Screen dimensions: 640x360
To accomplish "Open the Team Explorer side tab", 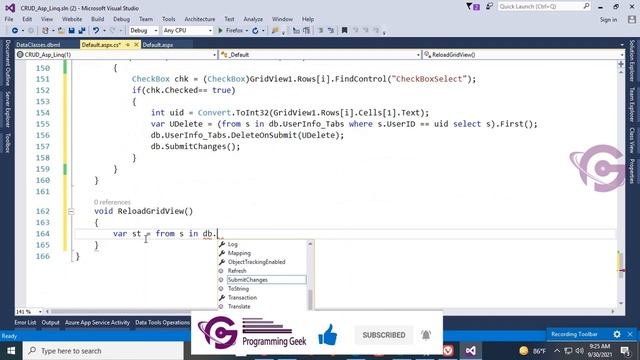I will [x=632, y=105].
